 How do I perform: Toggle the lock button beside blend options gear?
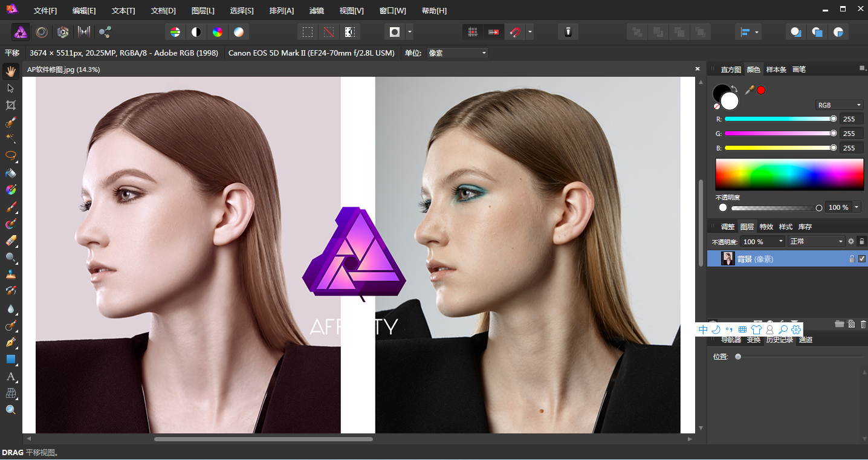coord(862,241)
